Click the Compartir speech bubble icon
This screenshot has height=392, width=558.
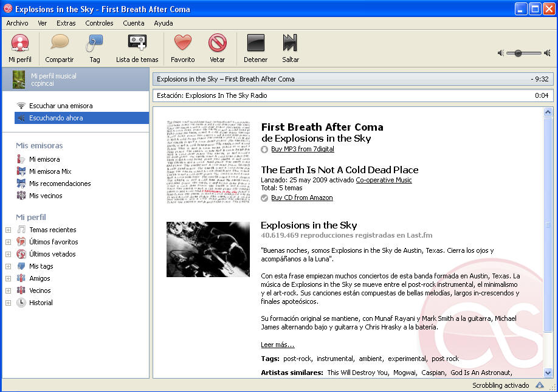(60, 42)
